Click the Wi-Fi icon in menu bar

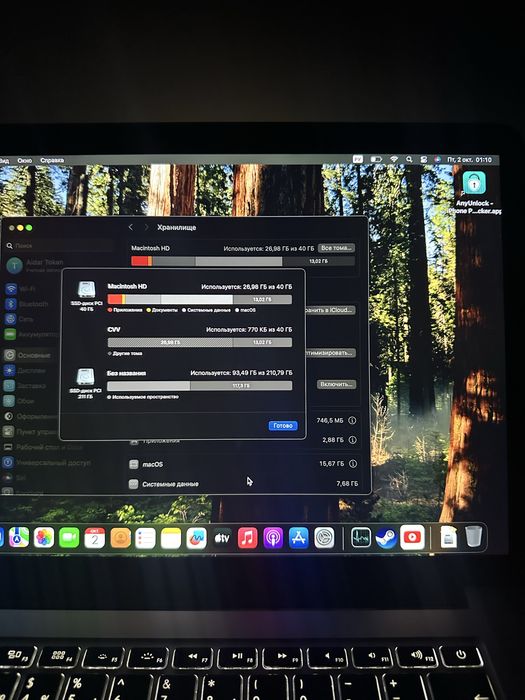pyautogui.click(x=394, y=159)
